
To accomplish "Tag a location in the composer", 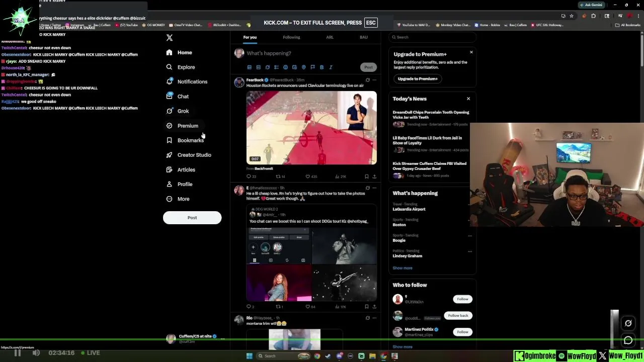I will coord(303,67).
